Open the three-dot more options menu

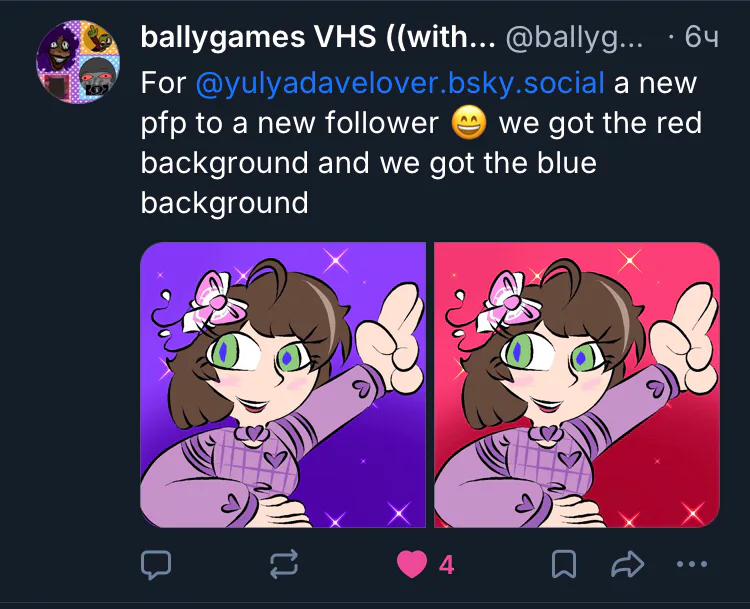point(692,564)
